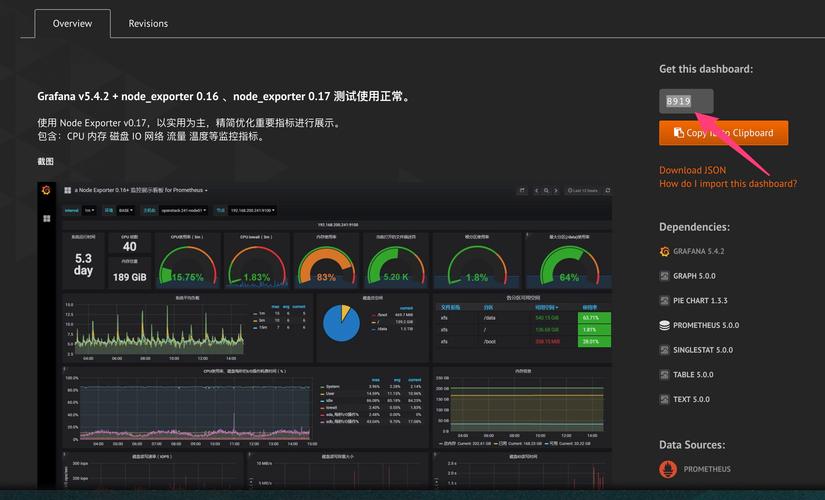This screenshot has height=500, width=825.
Task: Open the Revisions tab
Action: [148, 24]
